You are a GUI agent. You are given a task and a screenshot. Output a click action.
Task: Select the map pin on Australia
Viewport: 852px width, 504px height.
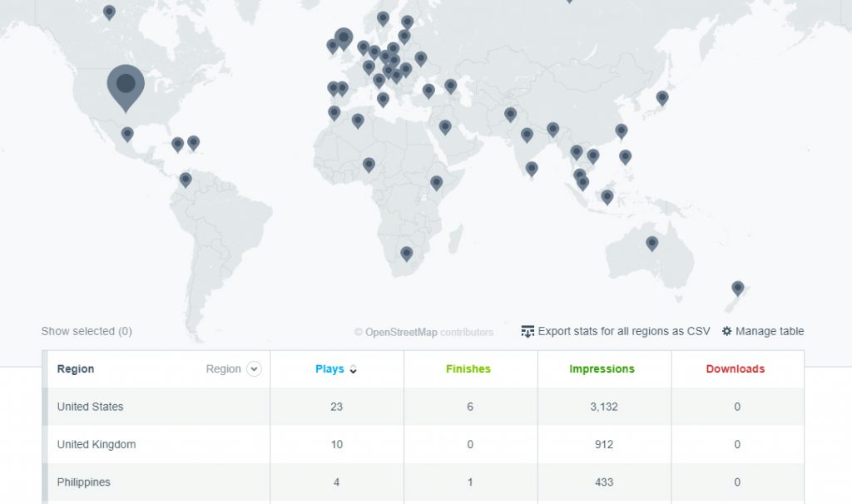651,244
